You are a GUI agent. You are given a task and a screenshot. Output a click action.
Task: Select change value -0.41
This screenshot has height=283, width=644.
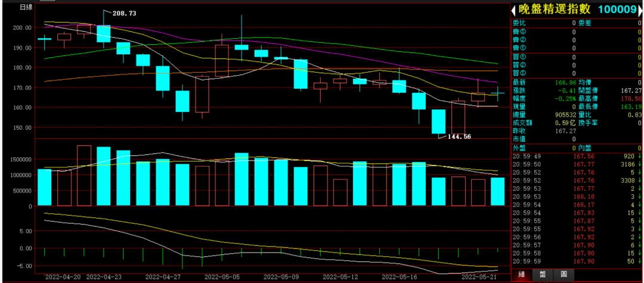pyautogui.click(x=567, y=90)
